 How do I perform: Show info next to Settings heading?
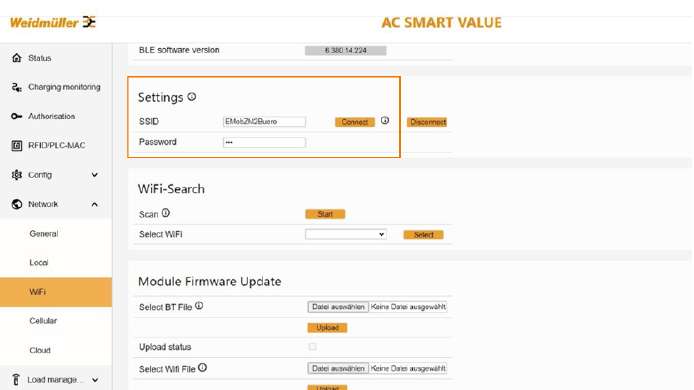point(192,97)
